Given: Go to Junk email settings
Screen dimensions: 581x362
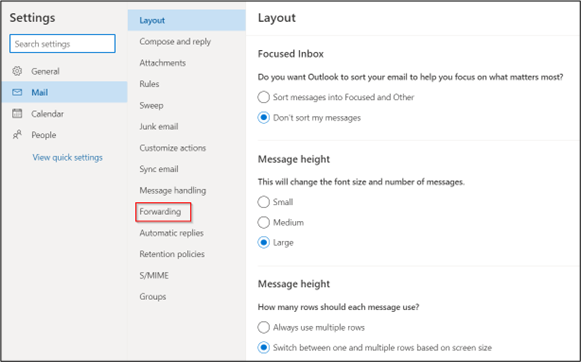Looking at the screenshot, I should pos(159,126).
